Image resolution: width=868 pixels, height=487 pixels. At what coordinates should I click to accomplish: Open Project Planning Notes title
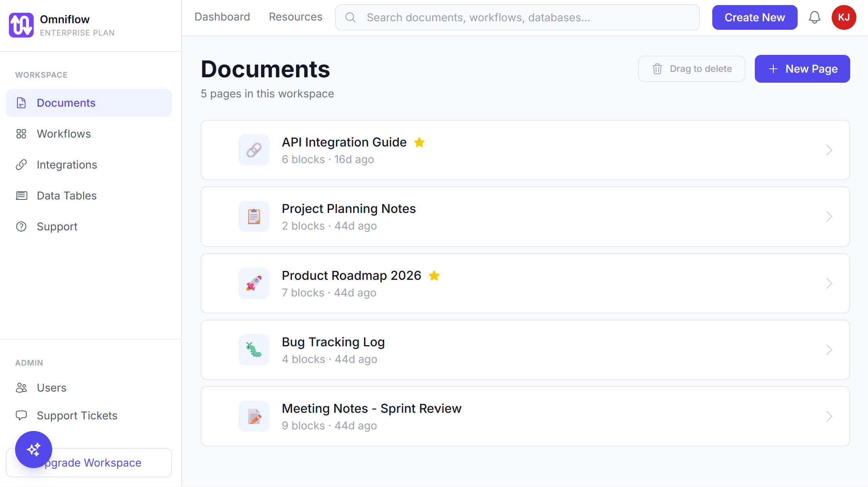coord(349,209)
